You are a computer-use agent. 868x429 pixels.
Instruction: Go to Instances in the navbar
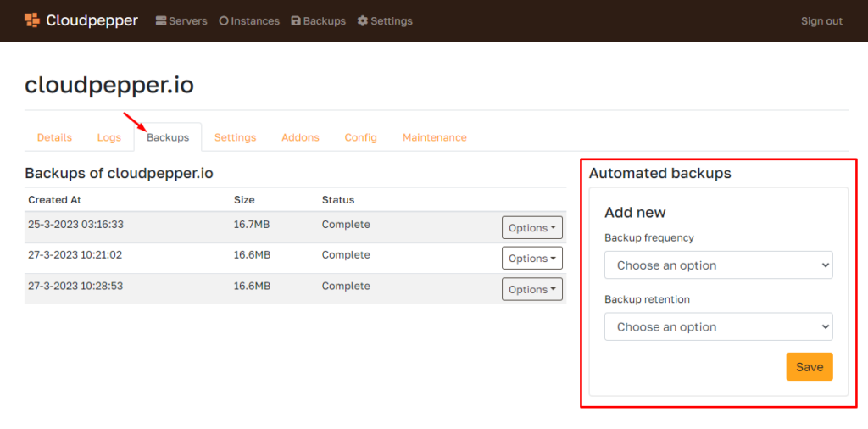coord(249,21)
